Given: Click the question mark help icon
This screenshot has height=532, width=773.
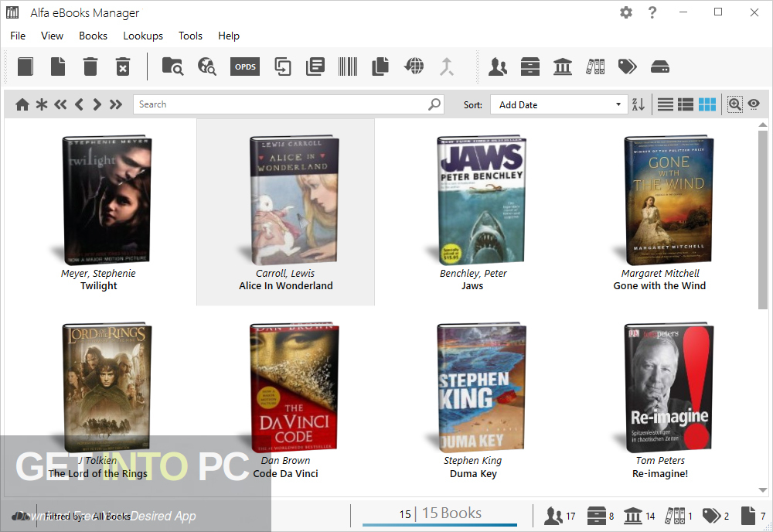Looking at the screenshot, I should tap(652, 12).
